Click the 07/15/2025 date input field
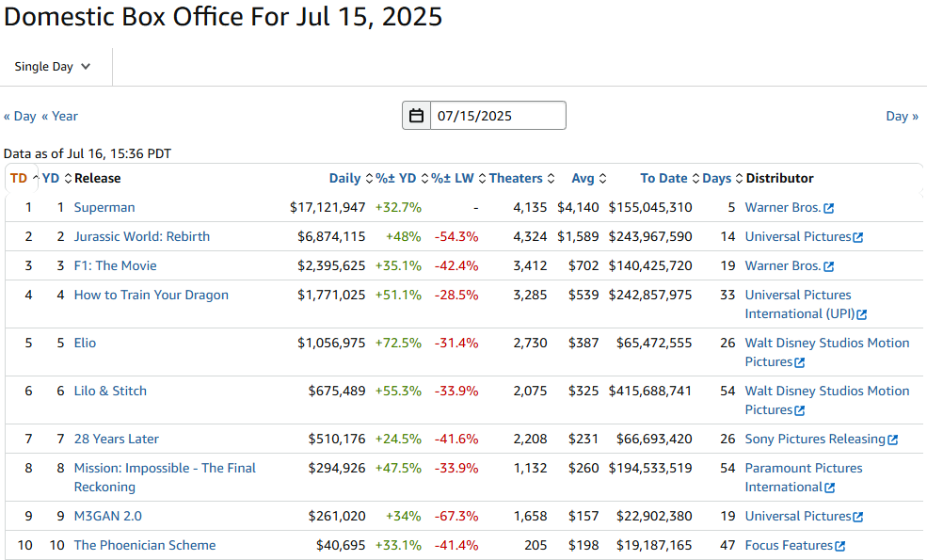 498,116
